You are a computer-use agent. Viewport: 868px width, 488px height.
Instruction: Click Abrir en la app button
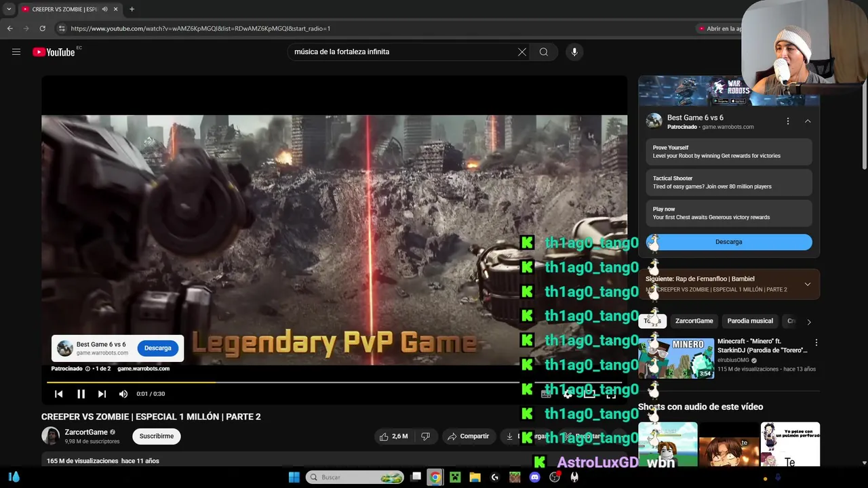tap(721, 28)
